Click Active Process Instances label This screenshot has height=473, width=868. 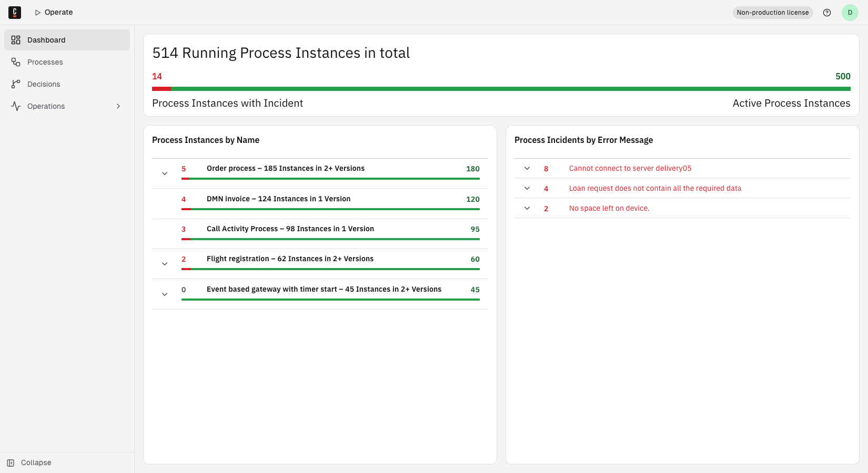(x=791, y=104)
